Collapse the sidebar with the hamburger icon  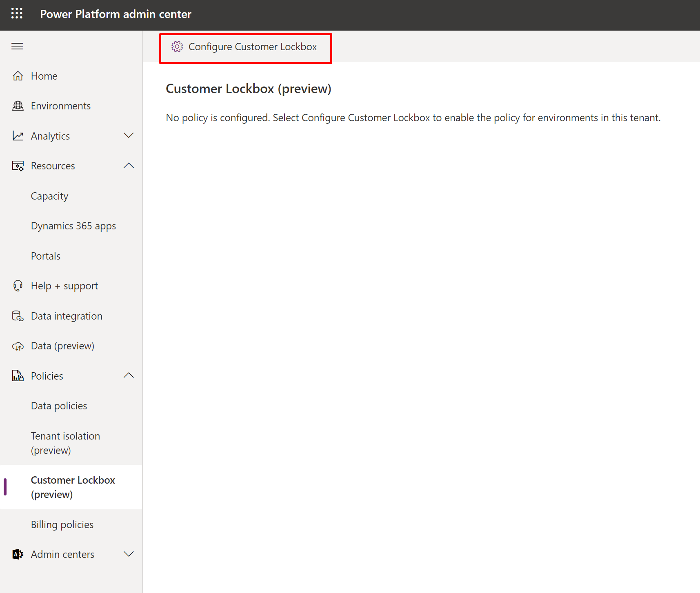tap(17, 46)
